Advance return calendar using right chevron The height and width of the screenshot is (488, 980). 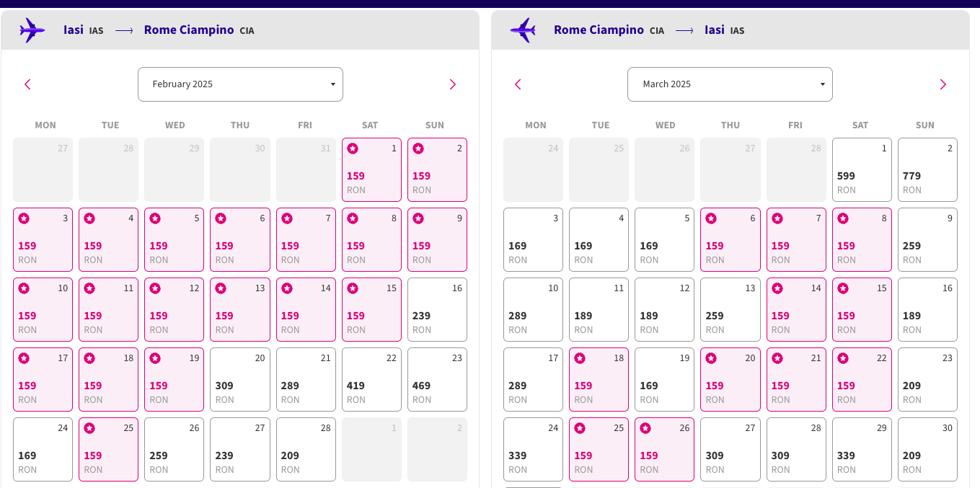tap(943, 84)
